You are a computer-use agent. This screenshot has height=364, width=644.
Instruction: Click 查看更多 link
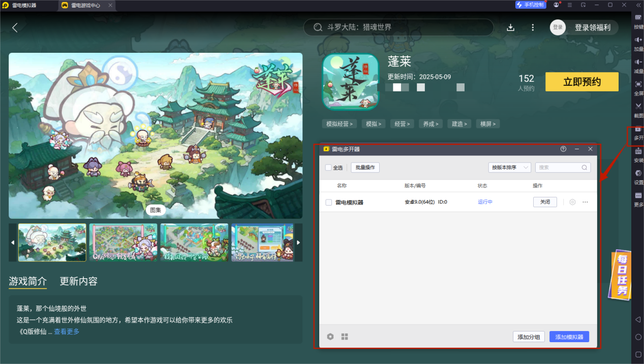click(x=67, y=332)
